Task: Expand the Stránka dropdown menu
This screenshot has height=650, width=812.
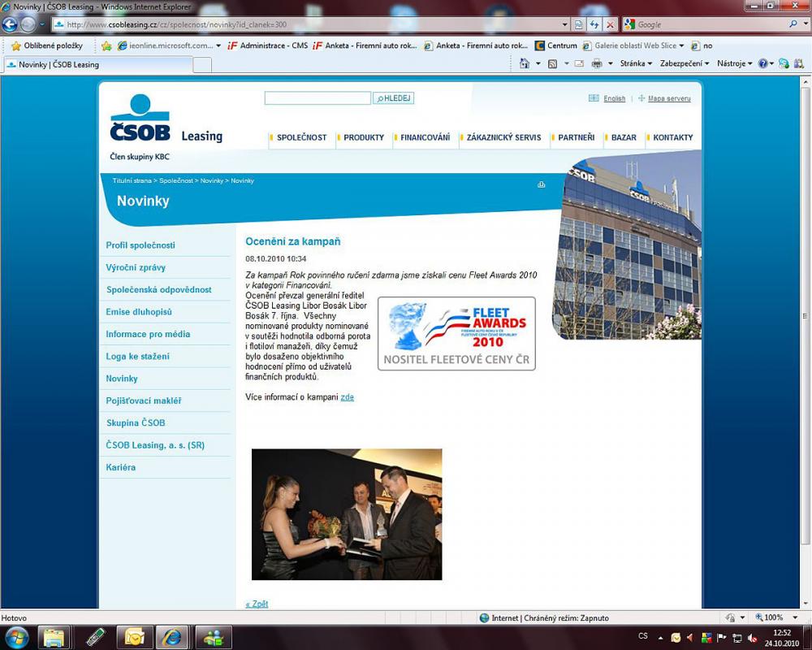Action: (636, 63)
